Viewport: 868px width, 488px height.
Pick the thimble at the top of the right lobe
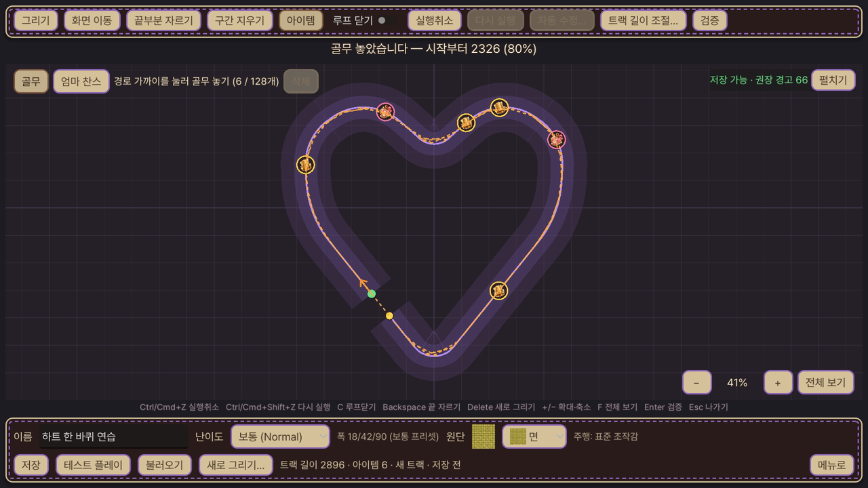coord(500,108)
